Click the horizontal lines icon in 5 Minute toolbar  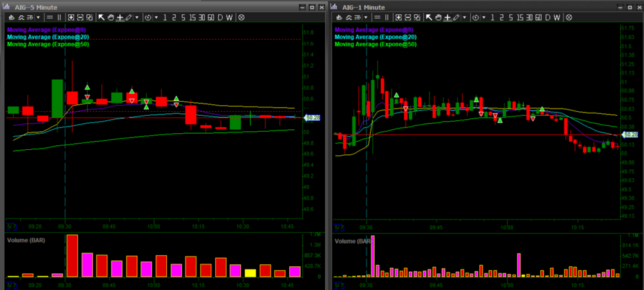(x=50, y=17)
